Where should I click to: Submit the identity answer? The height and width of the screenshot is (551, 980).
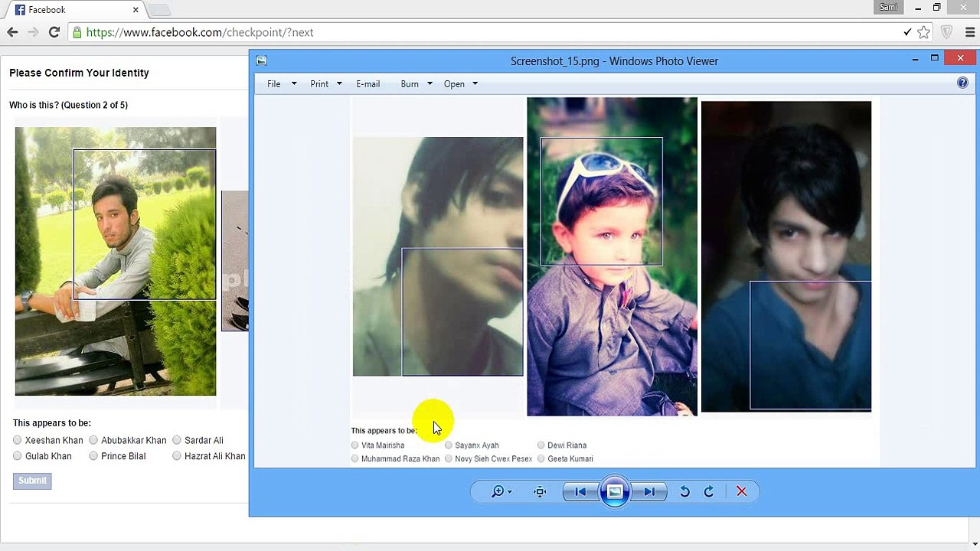point(32,481)
